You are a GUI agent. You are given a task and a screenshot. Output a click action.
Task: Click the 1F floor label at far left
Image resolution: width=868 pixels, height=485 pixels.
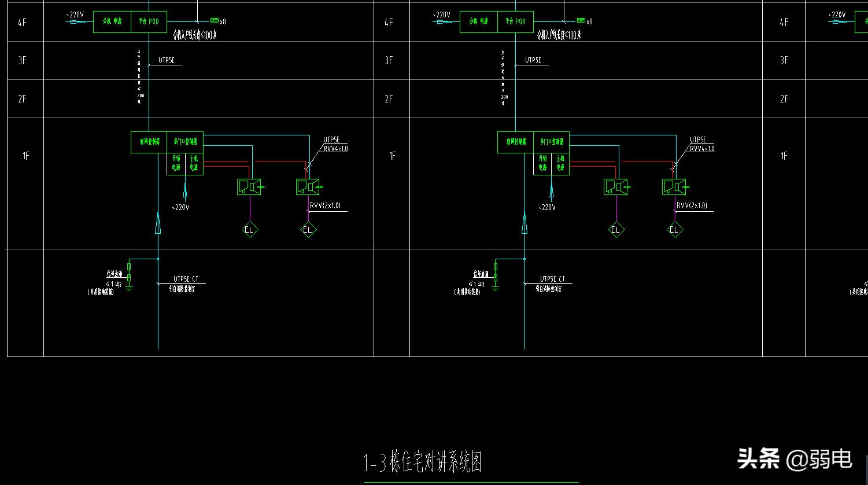25,156
